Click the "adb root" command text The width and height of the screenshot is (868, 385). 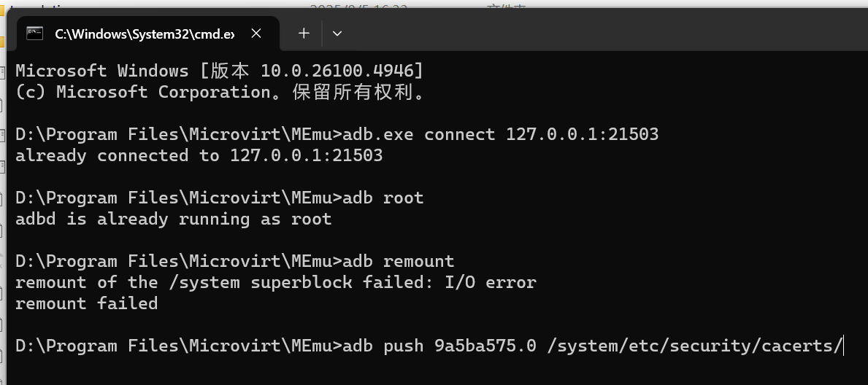(x=383, y=198)
